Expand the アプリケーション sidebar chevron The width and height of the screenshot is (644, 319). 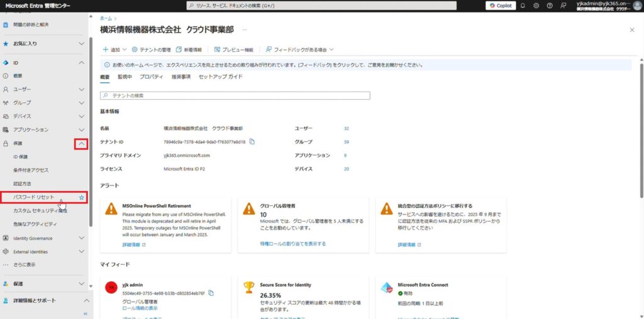pos(81,129)
